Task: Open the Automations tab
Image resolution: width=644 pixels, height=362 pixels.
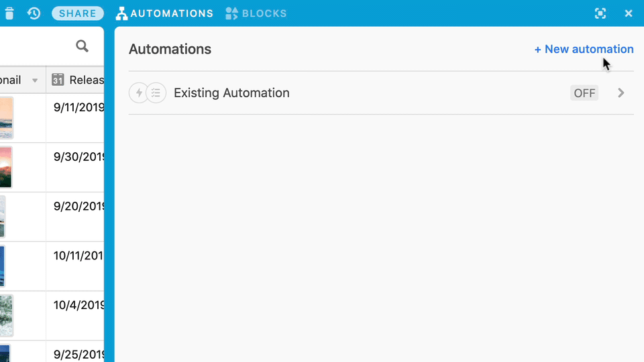Action: click(x=165, y=13)
